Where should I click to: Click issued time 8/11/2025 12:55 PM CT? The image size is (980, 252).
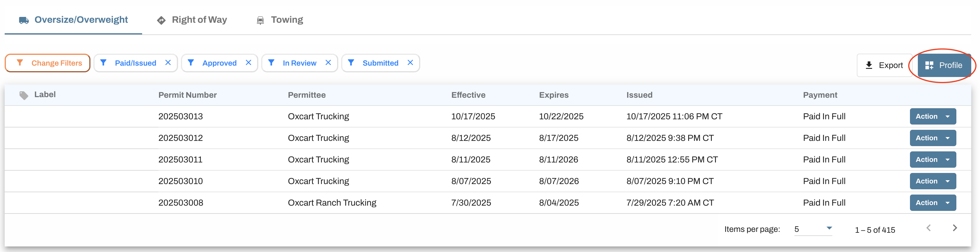click(x=672, y=160)
